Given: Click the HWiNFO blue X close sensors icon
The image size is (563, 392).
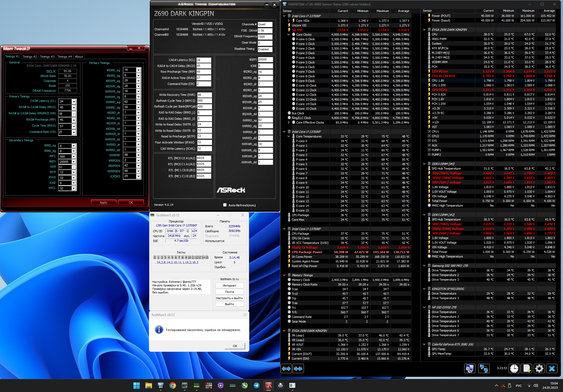Looking at the screenshot, I should [552, 369].
